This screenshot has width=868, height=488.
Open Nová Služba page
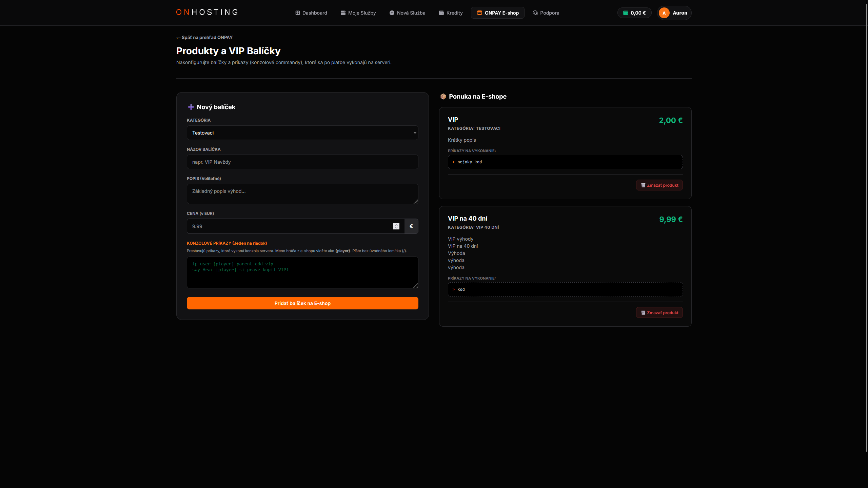point(407,13)
